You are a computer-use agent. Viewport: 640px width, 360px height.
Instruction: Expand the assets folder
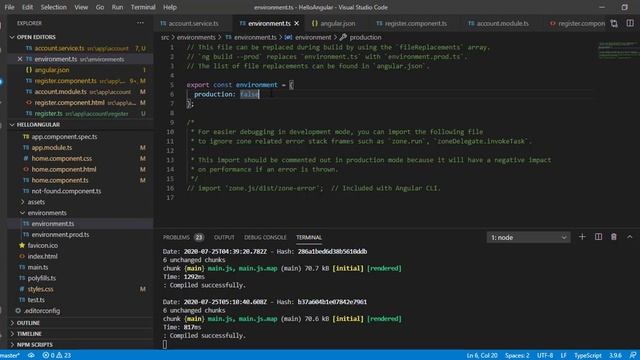36,202
